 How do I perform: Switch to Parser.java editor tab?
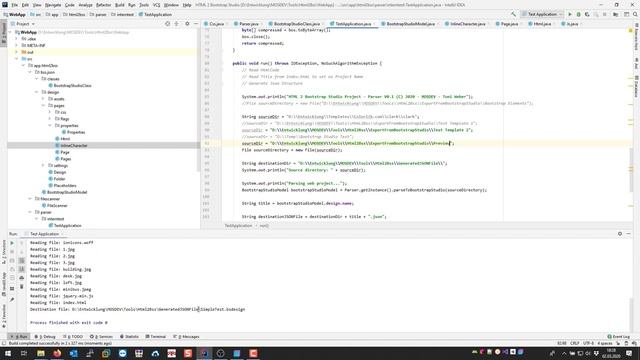point(248,24)
